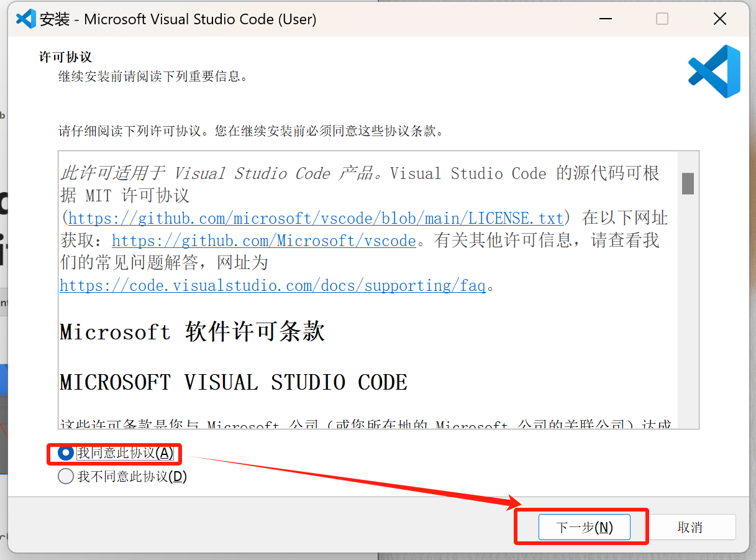Select the 我不同意此协议(D) radio button

65,477
